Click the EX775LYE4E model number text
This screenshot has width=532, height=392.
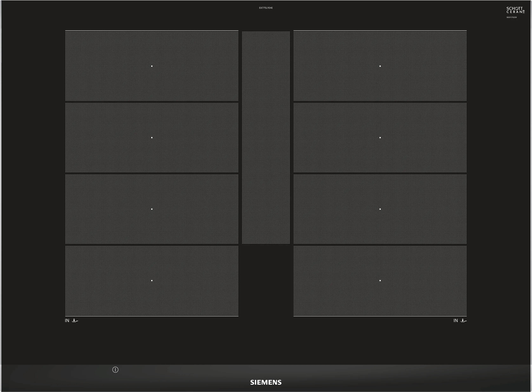[x=266, y=8]
